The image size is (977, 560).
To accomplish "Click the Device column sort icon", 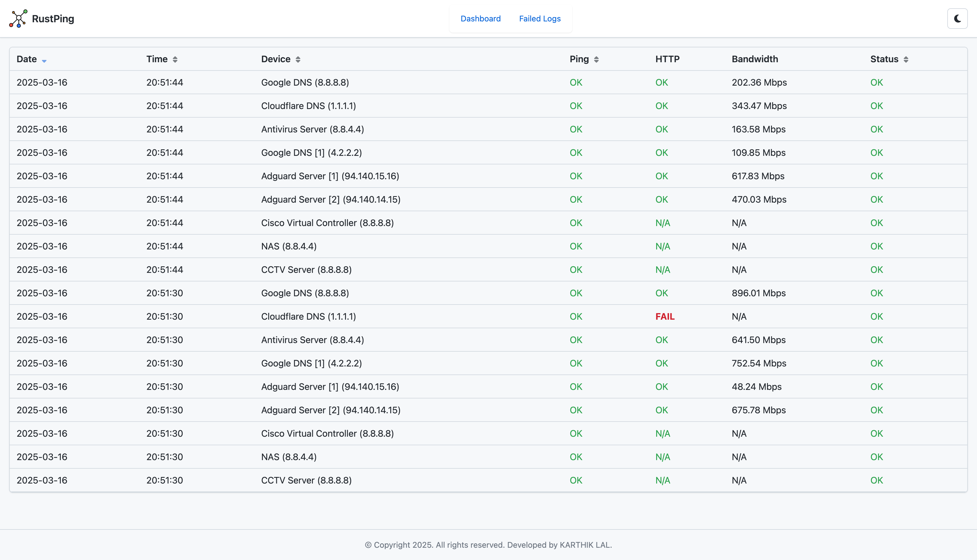I will tap(298, 59).
